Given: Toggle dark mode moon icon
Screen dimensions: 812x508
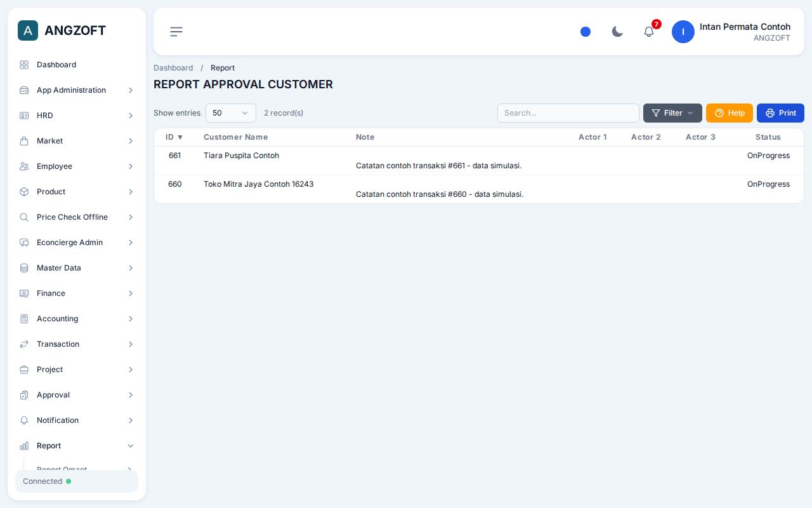Looking at the screenshot, I should click(617, 32).
